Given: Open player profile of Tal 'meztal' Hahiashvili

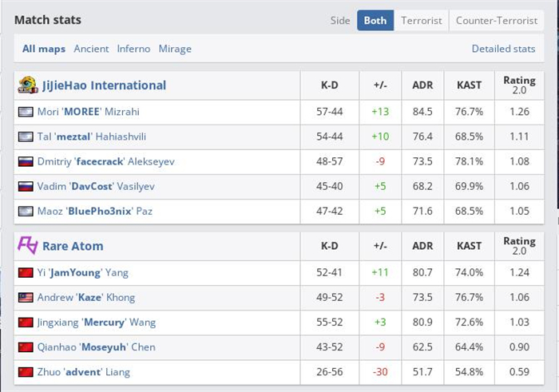Looking at the screenshot, I should click(x=92, y=137).
